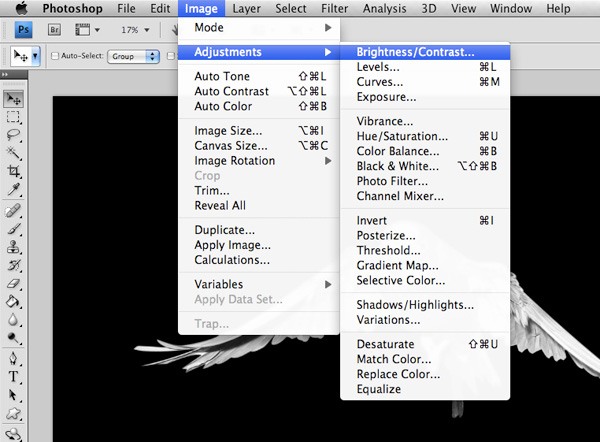Select the History Brush tool
The width and height of the screenshot is (600, 442).
coord(14,265)
